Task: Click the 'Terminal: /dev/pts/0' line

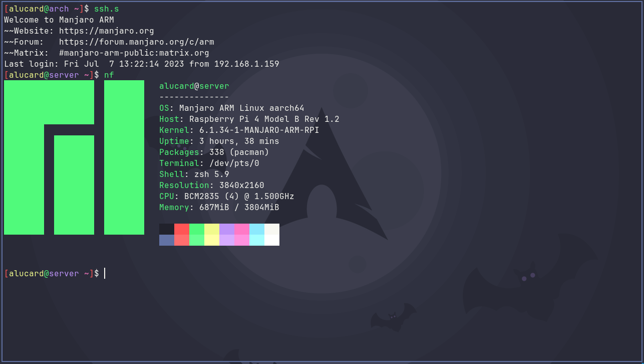Action: pyautogui.click(x=209, y=163)
